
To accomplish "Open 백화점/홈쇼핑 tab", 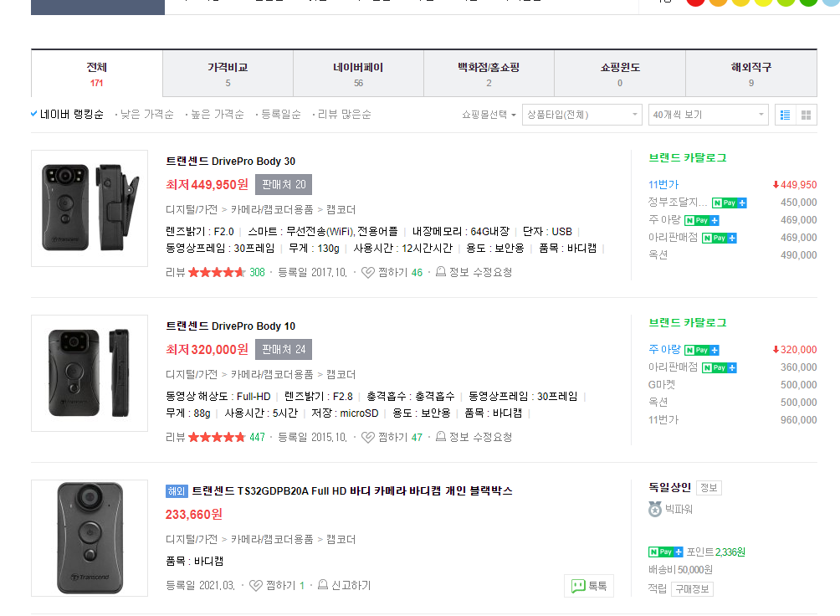I will click(489, 74).
